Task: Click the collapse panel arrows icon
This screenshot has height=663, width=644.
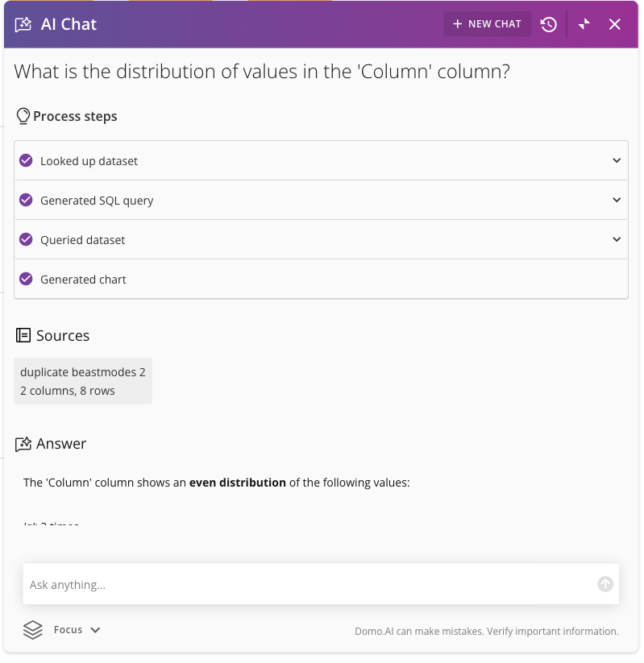Action: coord(584,24)
